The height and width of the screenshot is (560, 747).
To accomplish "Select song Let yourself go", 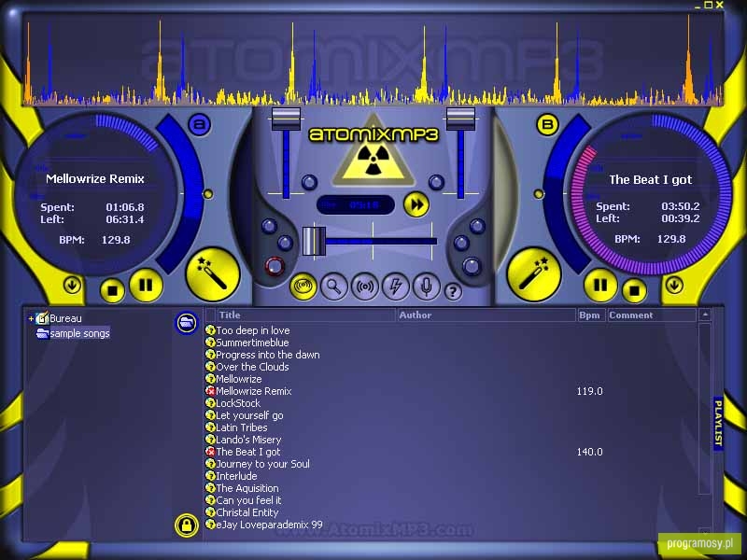I will coord(249,415).
